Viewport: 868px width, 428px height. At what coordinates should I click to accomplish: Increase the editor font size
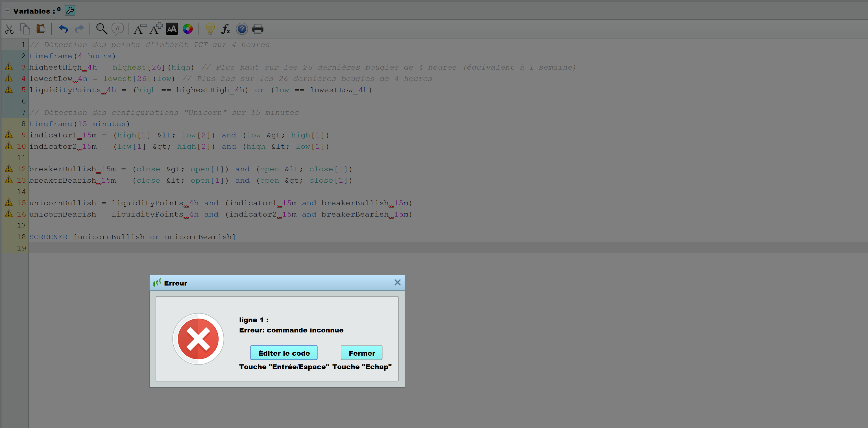coord(156,29)
